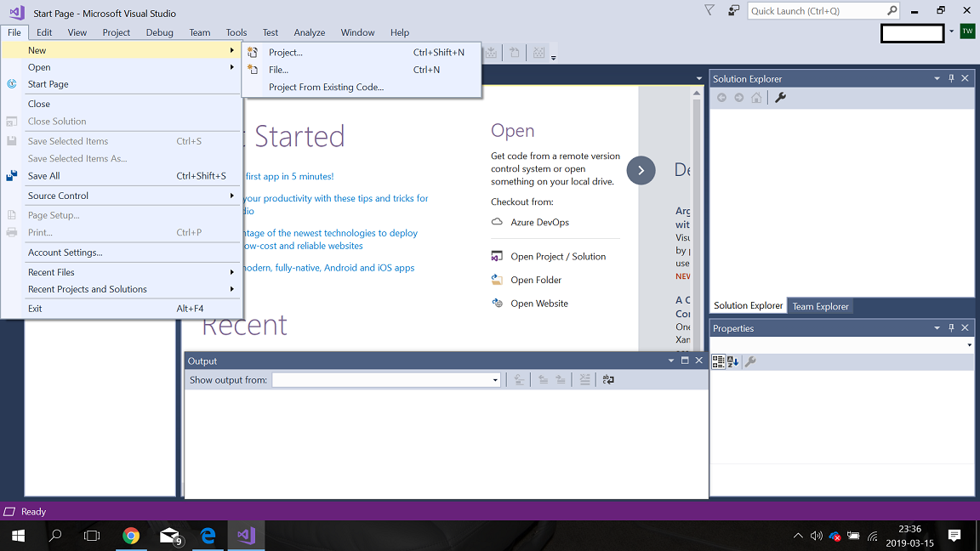980x551 pixels.
Task: Open the Edit menu
Action: (x=43, y=32)
